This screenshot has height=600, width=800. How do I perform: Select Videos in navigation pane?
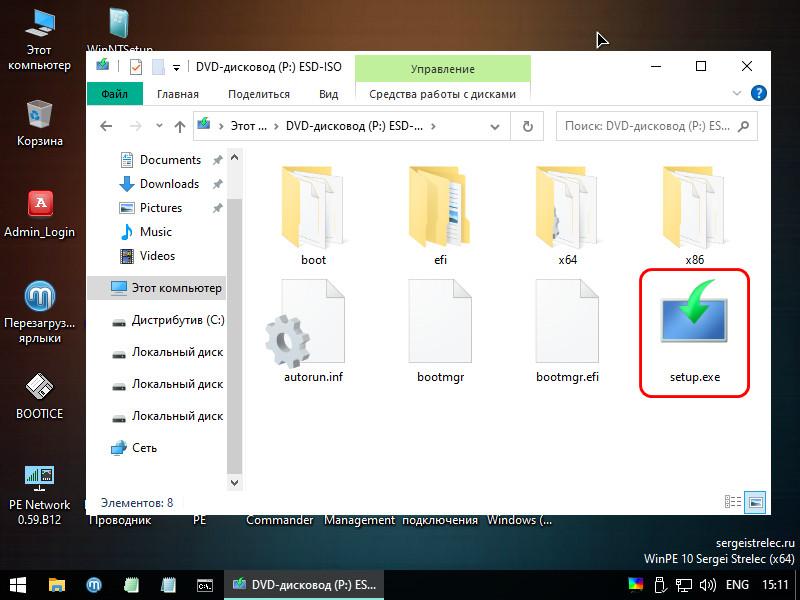click(157, 256)
